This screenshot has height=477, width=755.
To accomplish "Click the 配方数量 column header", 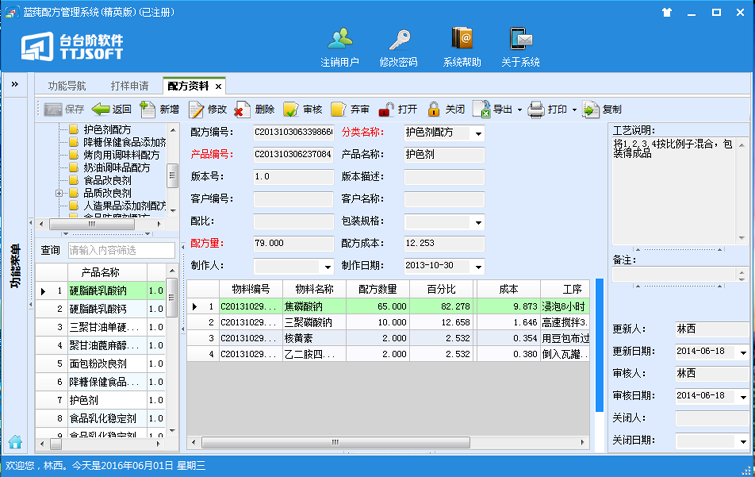I will 378,289.
